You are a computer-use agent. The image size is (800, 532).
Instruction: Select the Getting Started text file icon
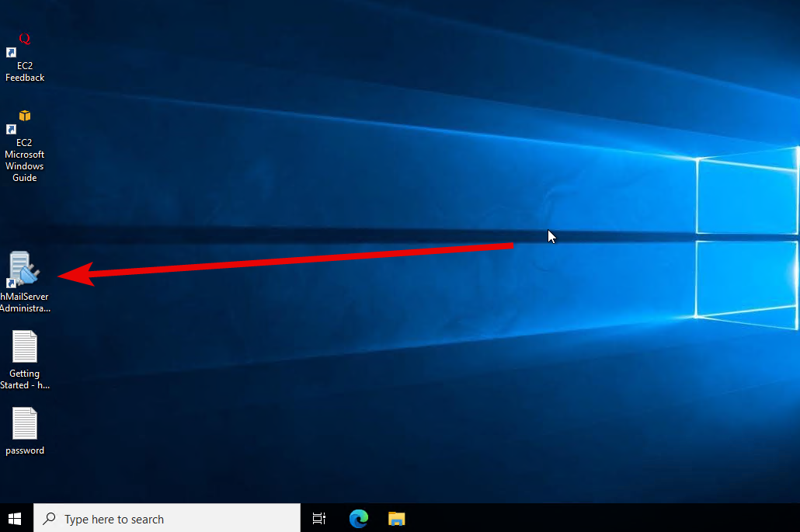(x=25, y=346)
